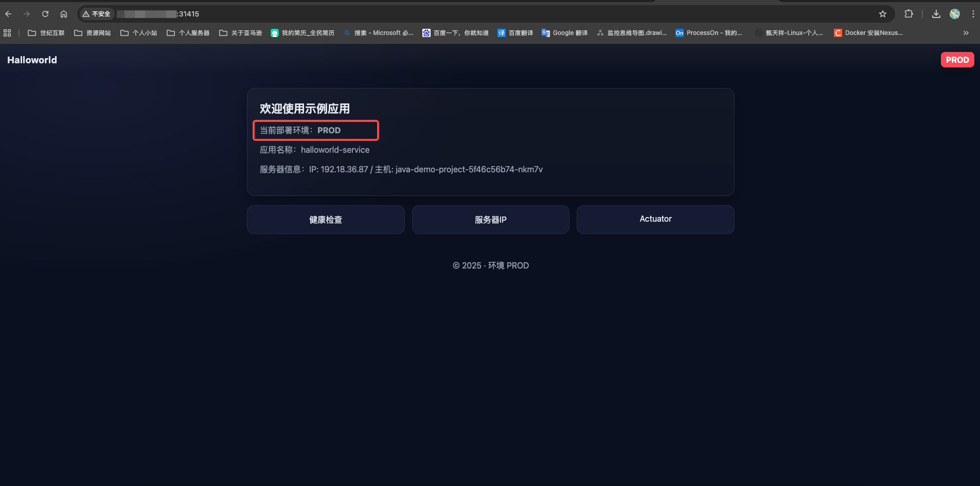This screenshot has height=486, width=980.
Task: Reload the current page
Action: click(45, 14)
